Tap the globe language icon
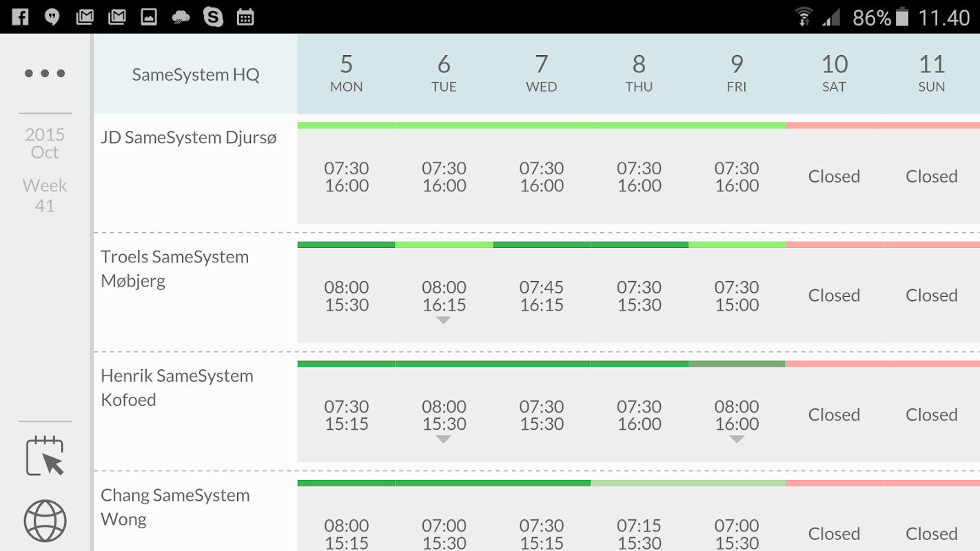This screenshot has width=980, height=551. [x=45, y=521]
